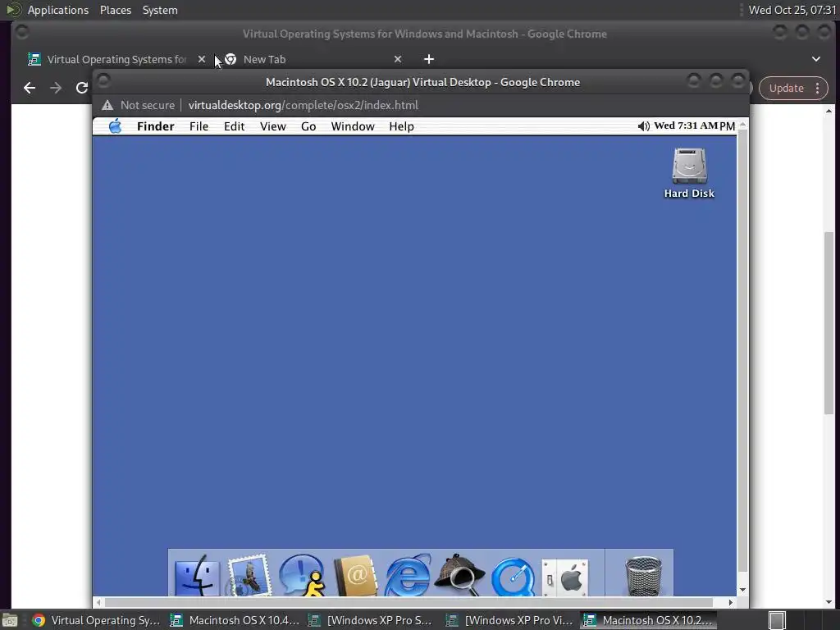Screen dimensions: 840x630
Task: Click the popup window horizontal scrollbar
Action: (x=409, y=602)
